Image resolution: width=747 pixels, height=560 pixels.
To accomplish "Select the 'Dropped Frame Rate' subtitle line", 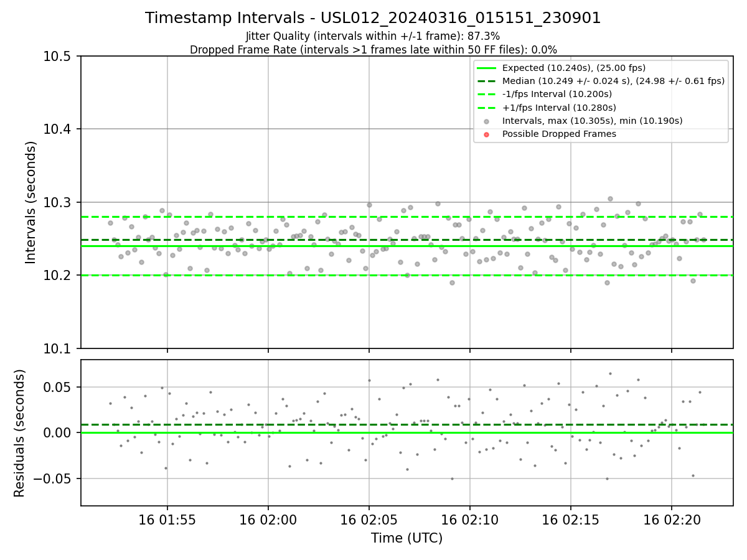I will (373, 50).
